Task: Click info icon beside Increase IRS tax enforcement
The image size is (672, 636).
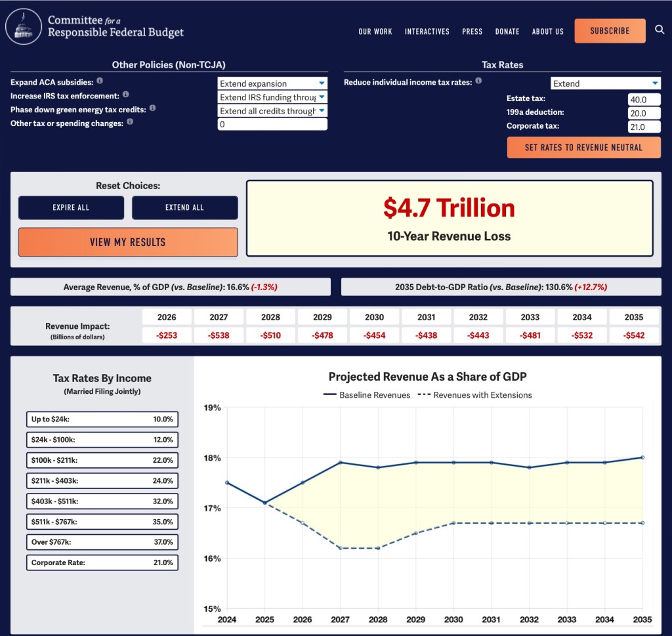Action: tap(126, 95)
